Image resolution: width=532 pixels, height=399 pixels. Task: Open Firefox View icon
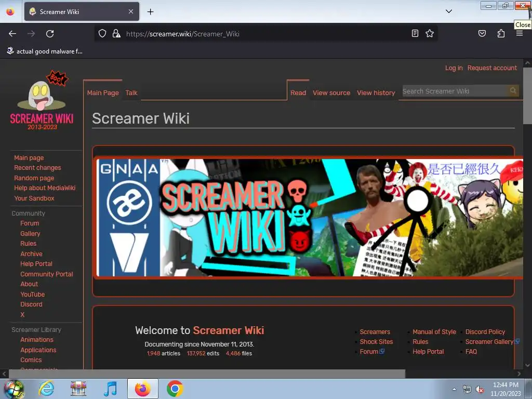point(10,11)
